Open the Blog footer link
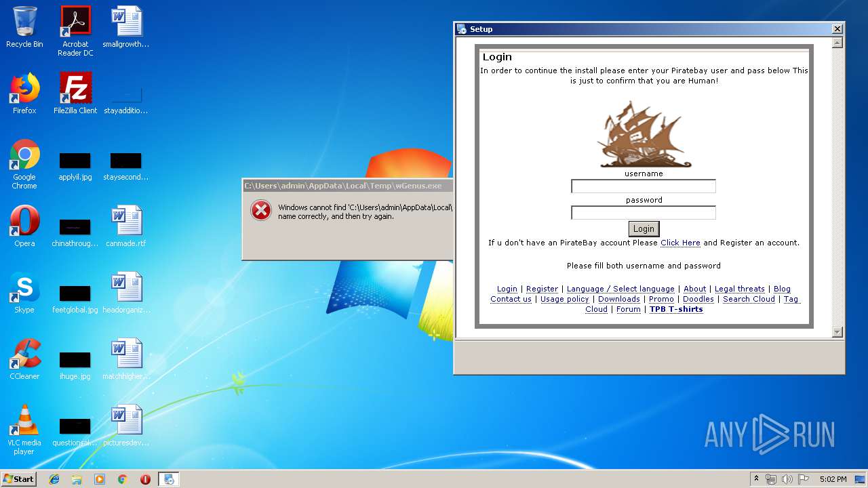This screenshot has height=488, width=868. click(782, 289)
